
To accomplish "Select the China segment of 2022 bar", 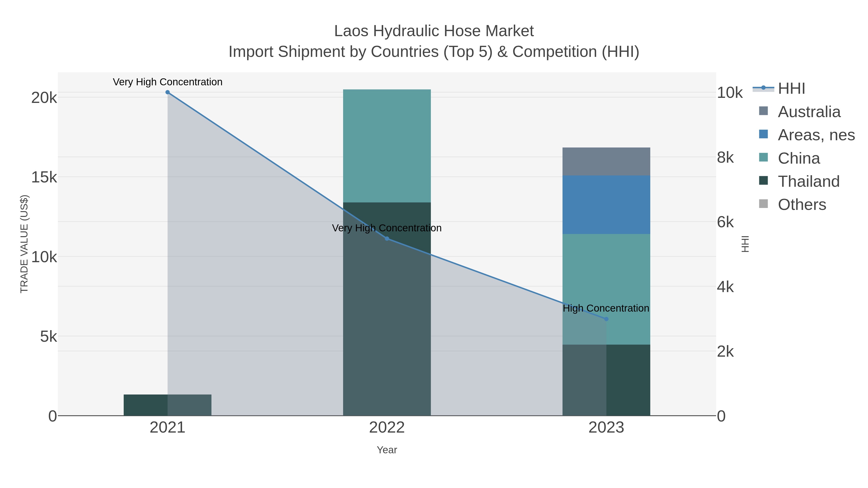I will pyautogui.click(x=387, y=146).
